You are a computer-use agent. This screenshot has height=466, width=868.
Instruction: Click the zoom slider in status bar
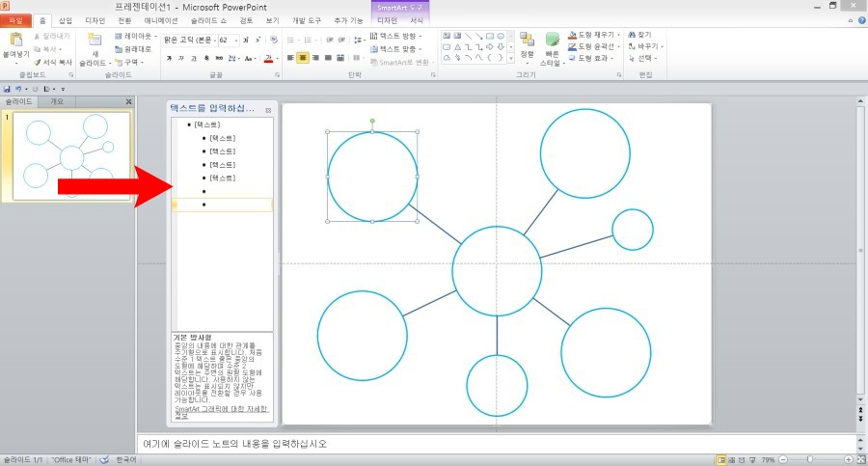[x=808, y=460]
